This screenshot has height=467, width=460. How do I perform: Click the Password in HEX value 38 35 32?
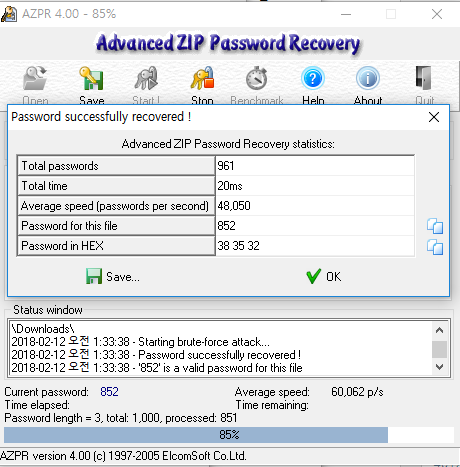315,246
